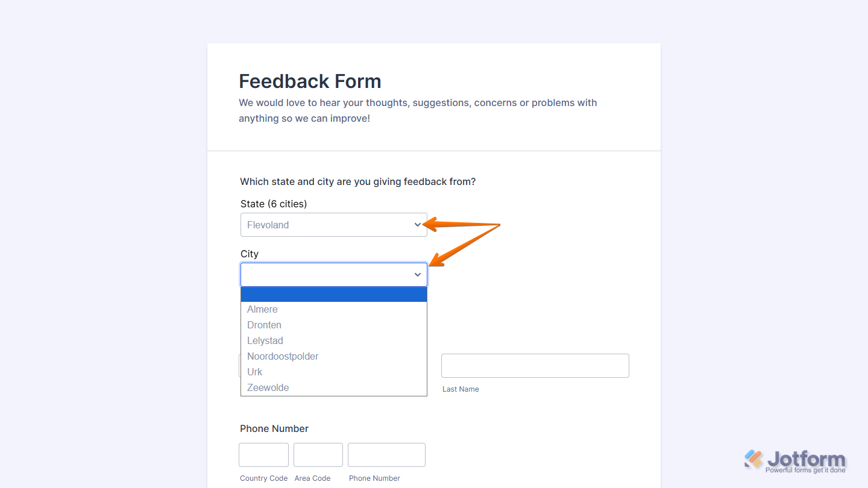Screen dimensions: 868x488
Task: Select Almere from the City list
Action: [262, 309]
